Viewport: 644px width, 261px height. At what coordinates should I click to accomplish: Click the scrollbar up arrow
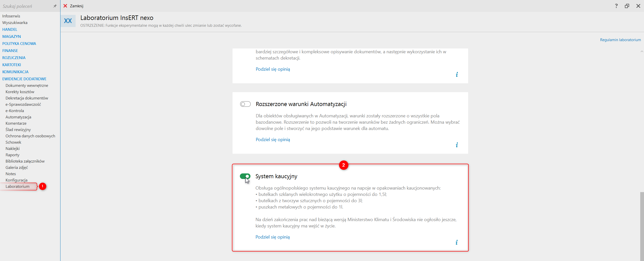(x=642, y=51)
